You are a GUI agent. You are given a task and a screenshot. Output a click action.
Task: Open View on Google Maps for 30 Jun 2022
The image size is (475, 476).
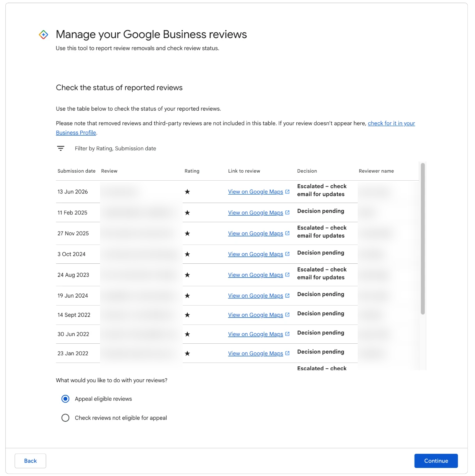click(x=255, y=334)
